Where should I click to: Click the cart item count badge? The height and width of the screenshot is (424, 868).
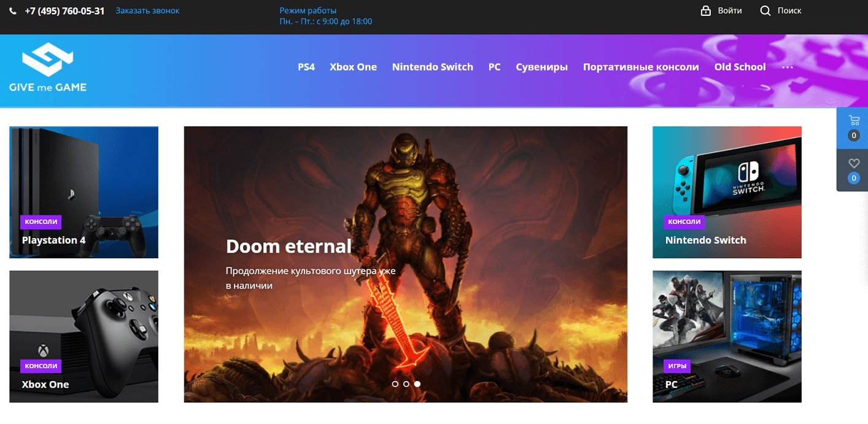(x=853, y=136)
